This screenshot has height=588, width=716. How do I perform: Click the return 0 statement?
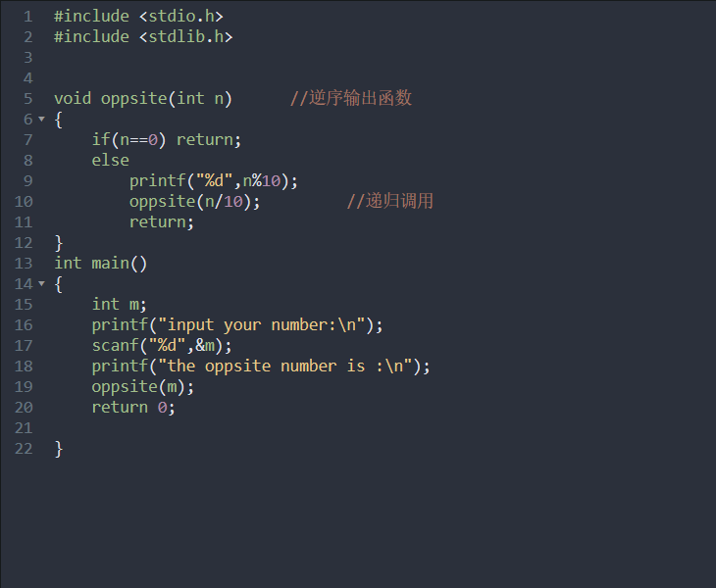coord(133,408)
